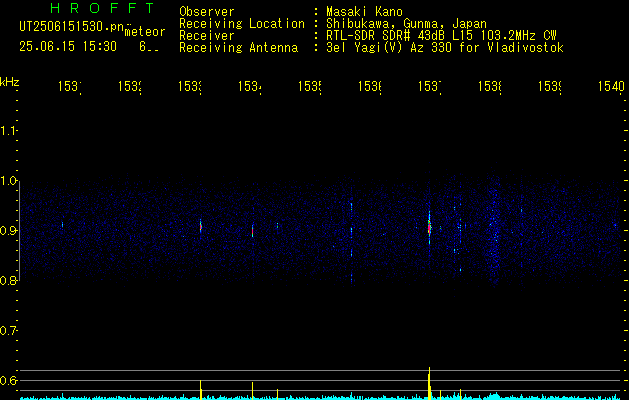Viewport: 629px width, 400px height.
Task: Select Shibukawa, Gunma, Japan text
Action: click(x=406, y=24)
